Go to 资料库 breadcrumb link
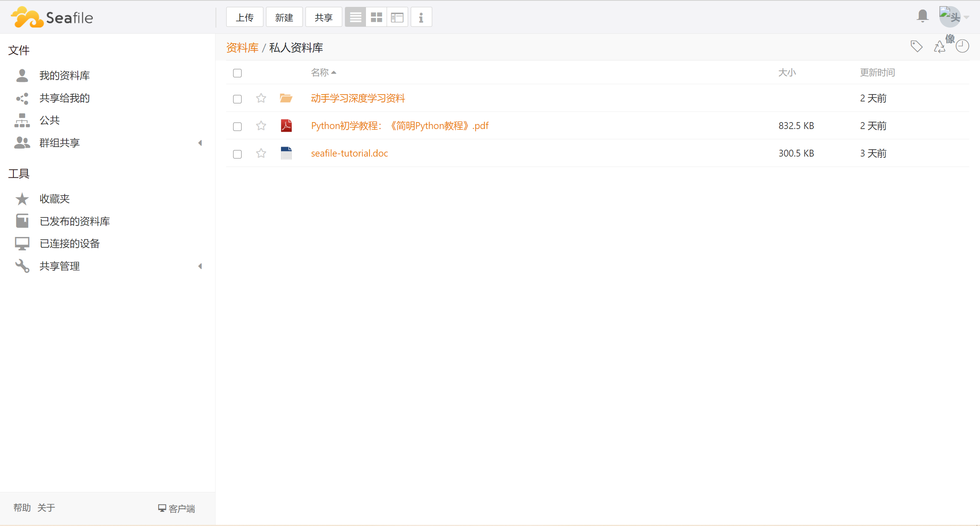The height and width of the screenshot is (526, 980). point(242,47)
